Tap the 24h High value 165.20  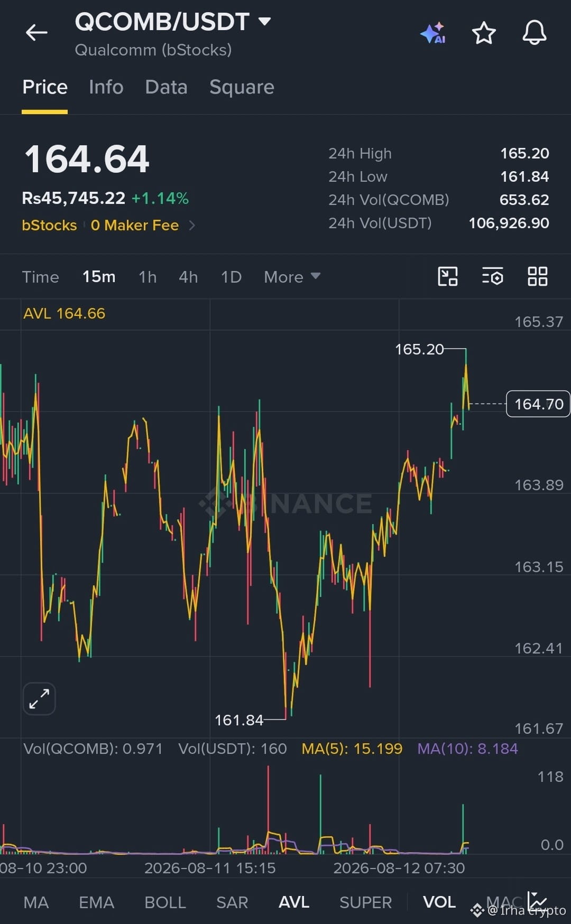(524, 153)
